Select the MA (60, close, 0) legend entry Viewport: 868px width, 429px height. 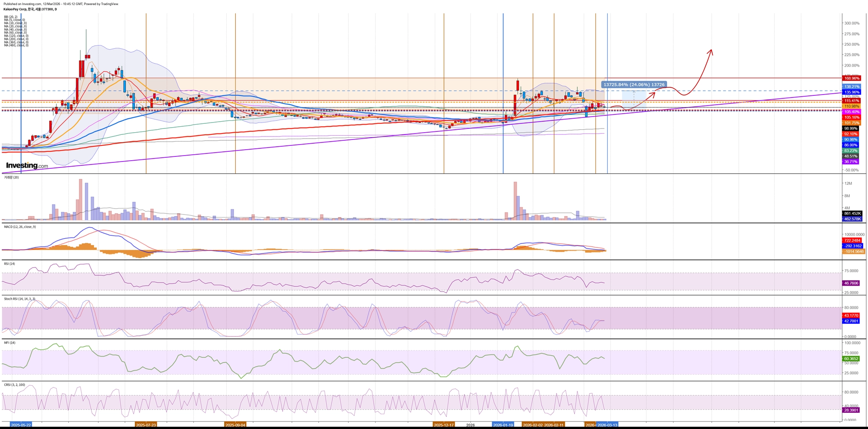(15, 33)
